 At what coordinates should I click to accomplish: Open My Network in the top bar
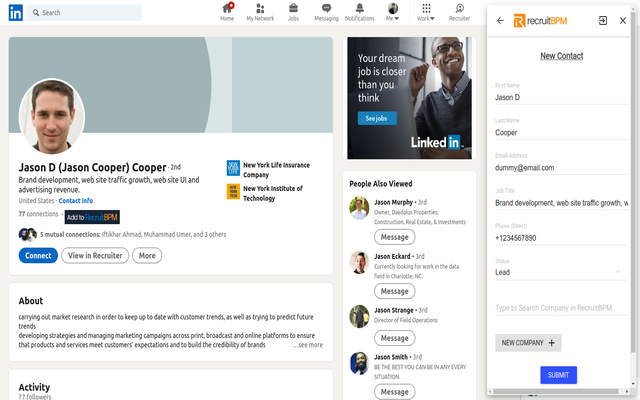260,12
